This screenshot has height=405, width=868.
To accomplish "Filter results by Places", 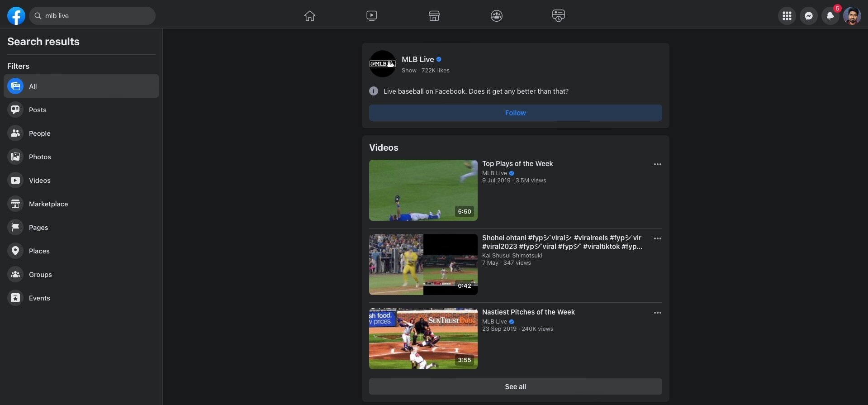I will pos(81,251).
